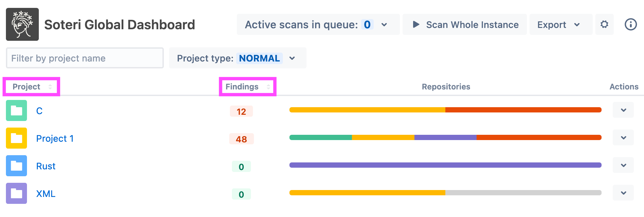Click the 48 findings badge
The height and width of the screenshot is (217, 644).
[241, 139]
